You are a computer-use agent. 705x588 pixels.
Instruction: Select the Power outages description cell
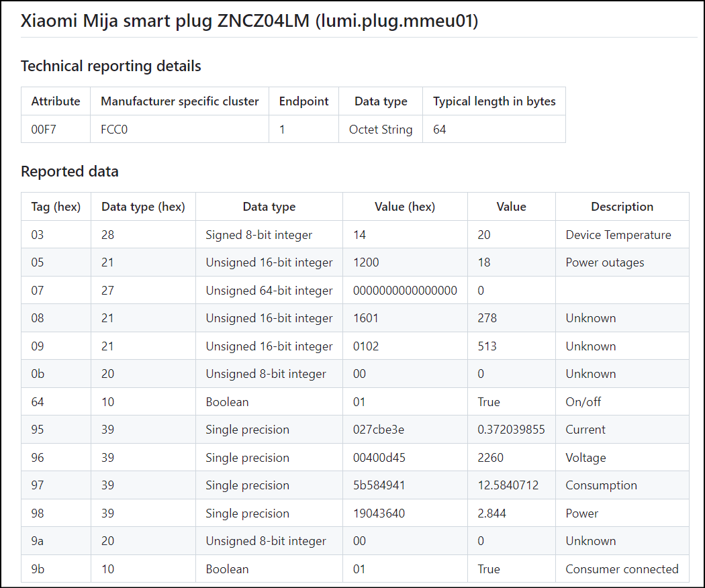[604, 262]
